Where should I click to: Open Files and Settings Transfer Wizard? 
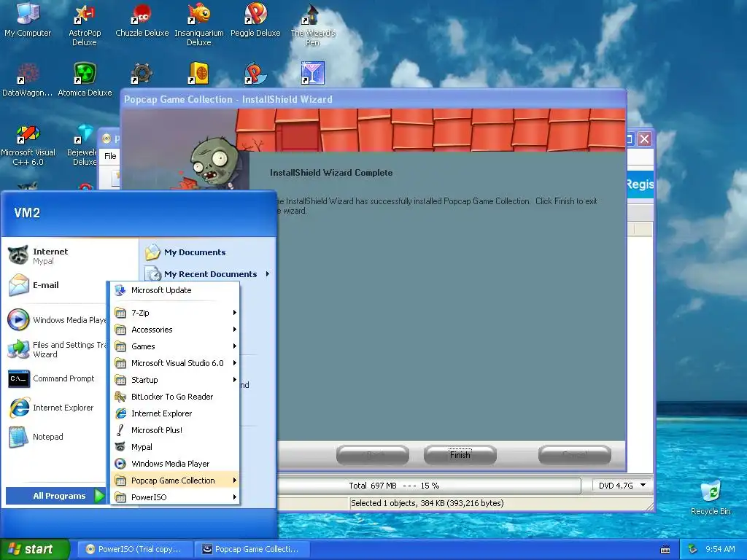[56, 349]
